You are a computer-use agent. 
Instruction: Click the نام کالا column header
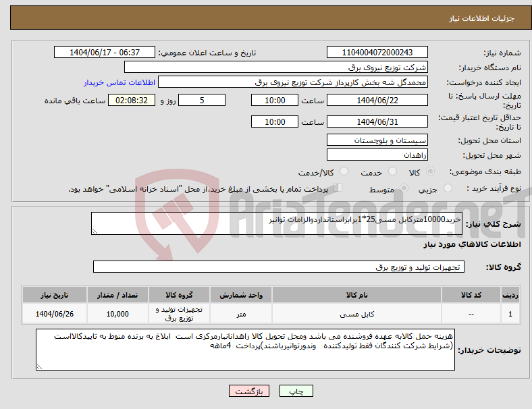356,295
